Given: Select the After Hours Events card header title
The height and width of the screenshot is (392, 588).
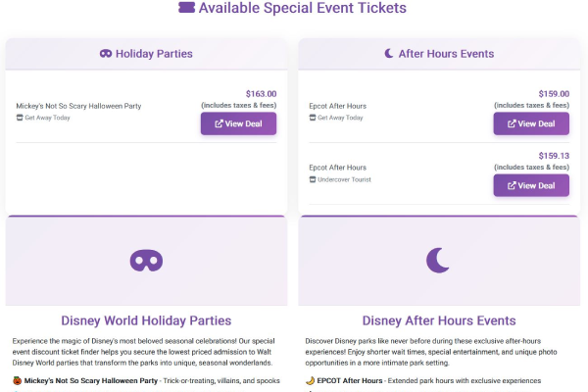Looking at the screenshot, I should 446,54.
